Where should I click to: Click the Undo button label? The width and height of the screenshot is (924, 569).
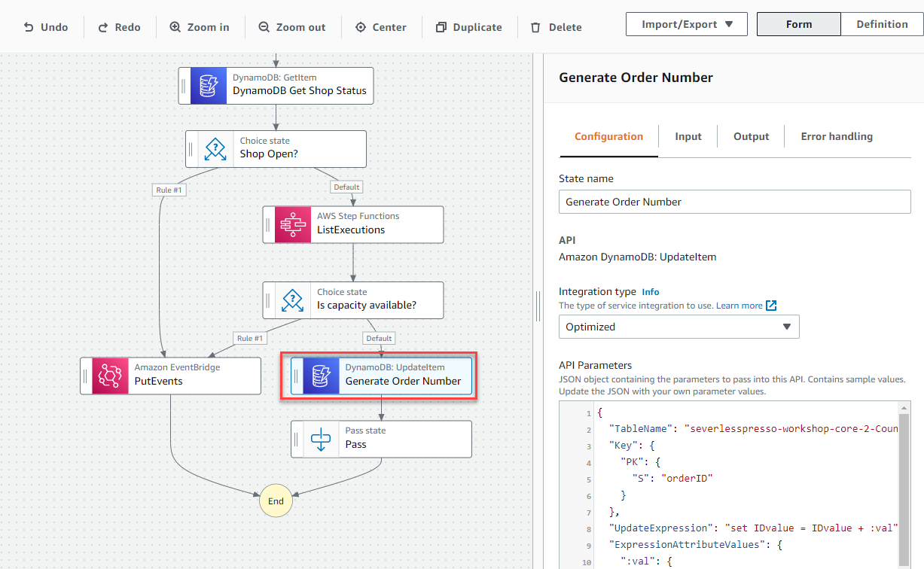coord(54,27)
